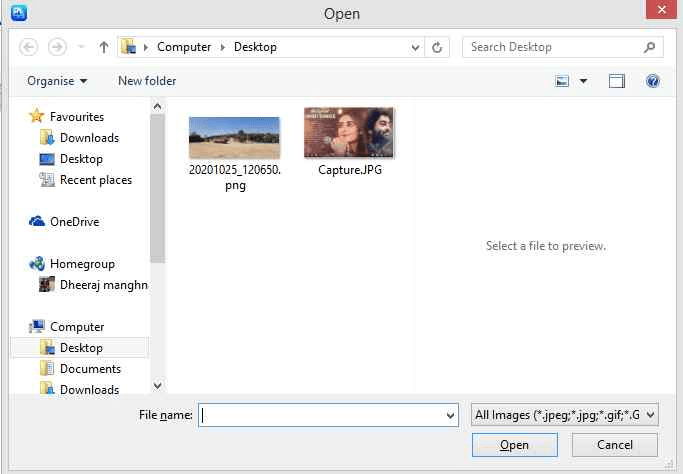Select the Dheeraj manghn homegroup user
683x474 pixels.
pos(104,284)
